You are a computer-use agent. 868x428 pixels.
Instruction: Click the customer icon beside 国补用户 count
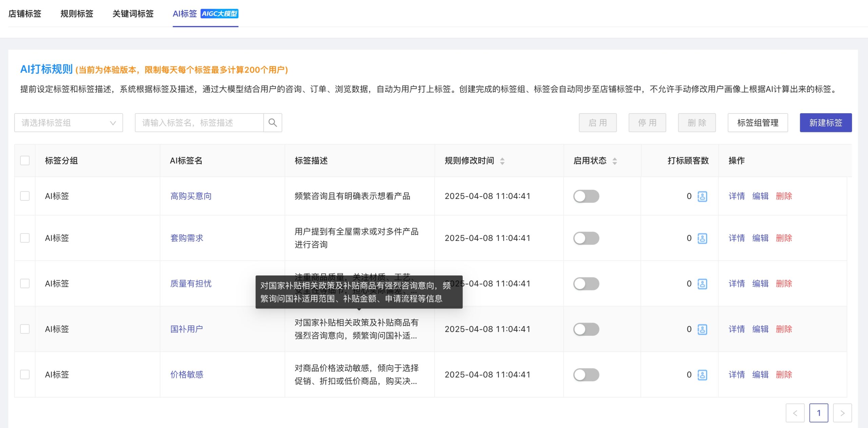point(702,329)
